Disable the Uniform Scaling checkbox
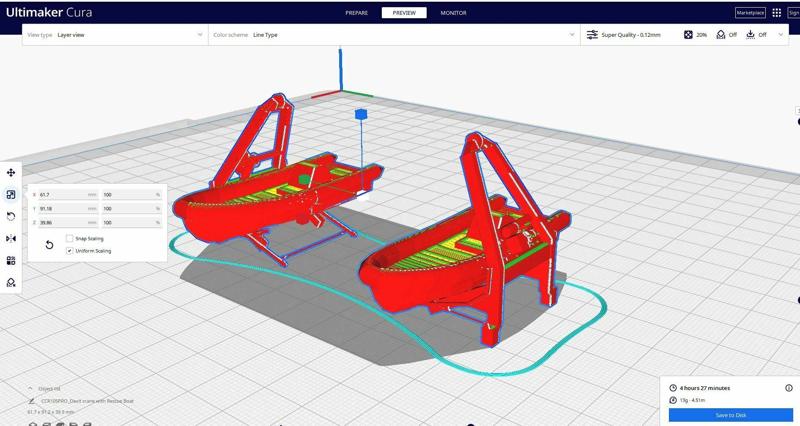Screen dimensions: 800x426 pyautogui.click(x=69, y=250)
